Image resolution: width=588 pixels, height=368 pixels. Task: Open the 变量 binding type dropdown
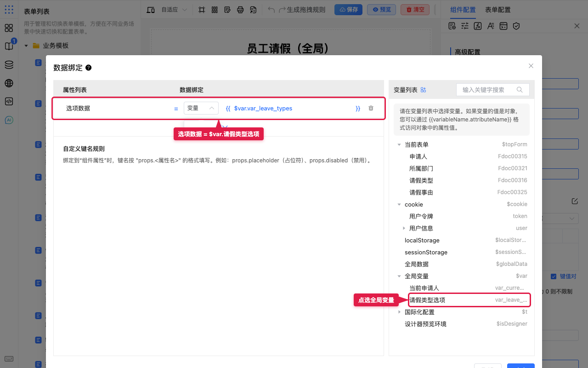pyautogui.click(x=201, y=108)
